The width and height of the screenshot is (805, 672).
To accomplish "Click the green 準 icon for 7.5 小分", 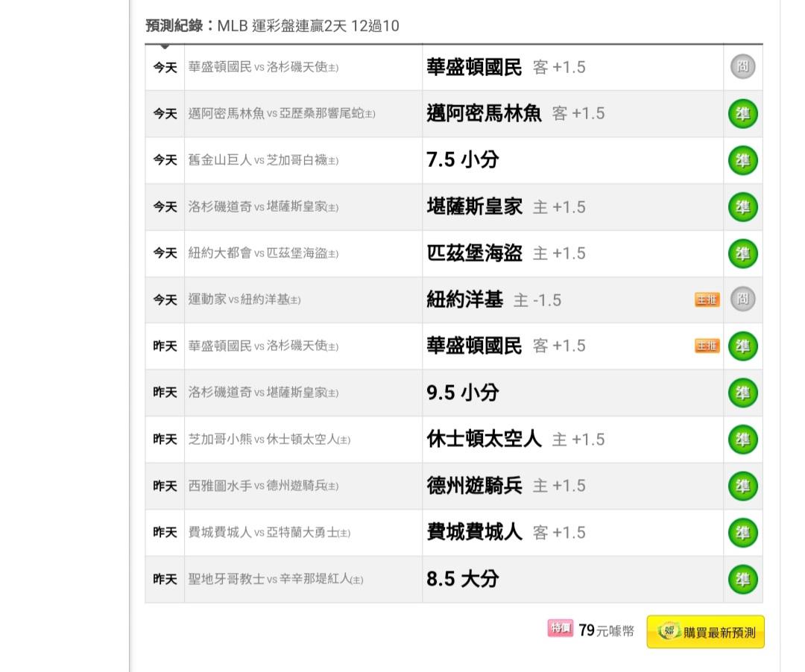I will point(742,160).
